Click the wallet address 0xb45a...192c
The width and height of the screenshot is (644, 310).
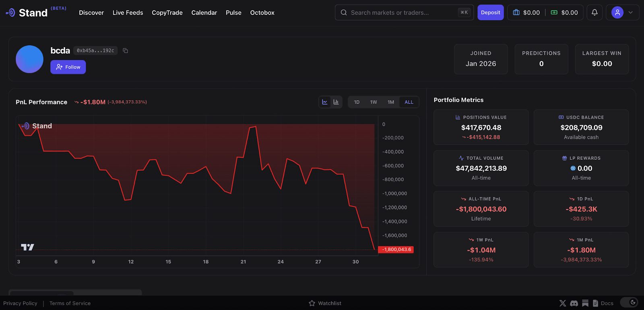click(x=95, y=50)
